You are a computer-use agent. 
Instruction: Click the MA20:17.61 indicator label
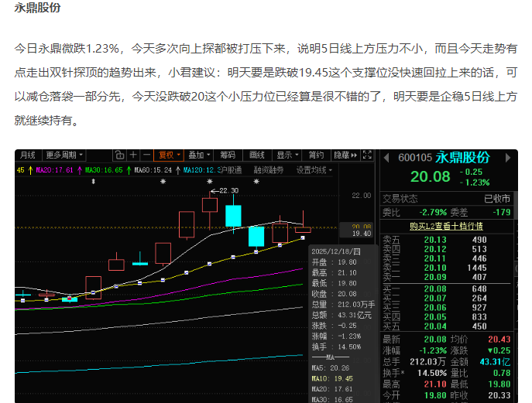pos(55,170)
